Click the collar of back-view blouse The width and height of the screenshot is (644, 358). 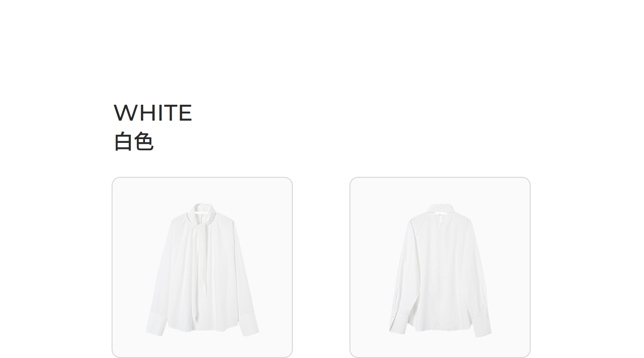tap(440, 209)
